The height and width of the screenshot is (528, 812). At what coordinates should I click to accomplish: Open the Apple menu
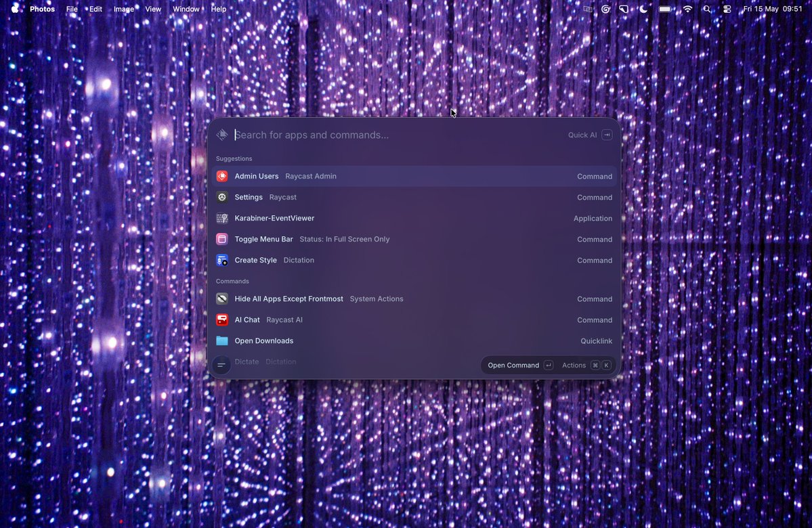coord(14,9)
